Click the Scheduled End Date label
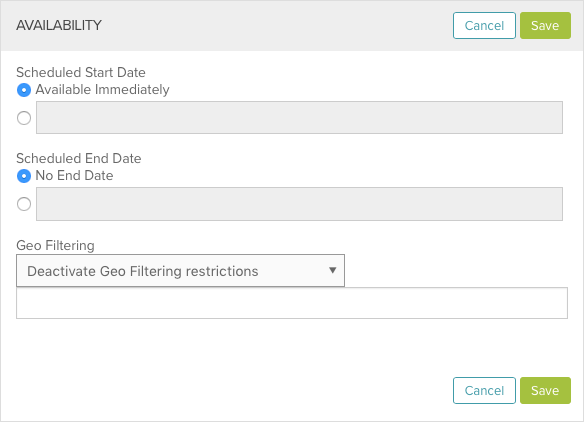 (79, 158)
